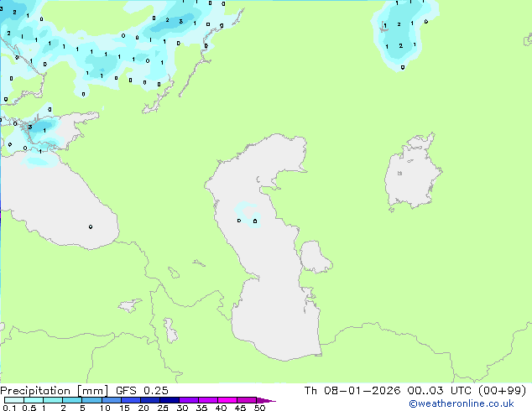Choose the 40 to 45 mm magenta swatch
The width and height of the screenshot is (532, 411).
pyautogui.click(x=227, y=400)
